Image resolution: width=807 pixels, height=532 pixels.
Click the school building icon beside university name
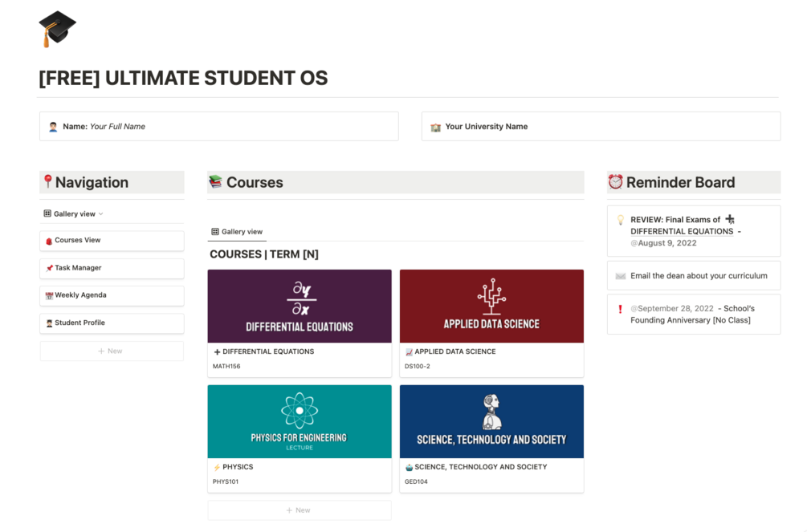(435, 127)
